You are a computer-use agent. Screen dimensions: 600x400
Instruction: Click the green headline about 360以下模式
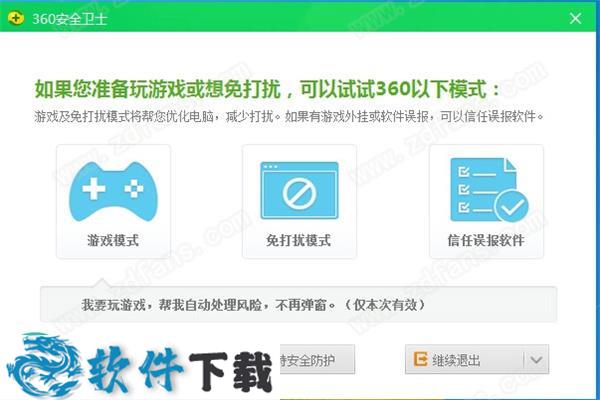pos(267,89)
